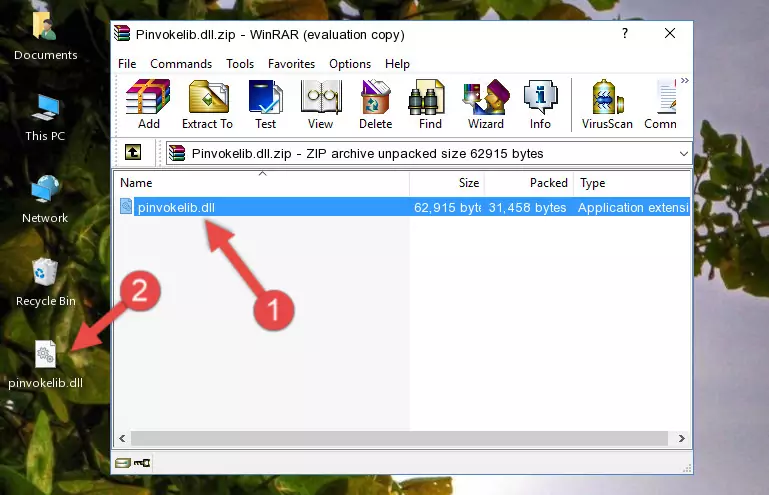
Task: Open the Commands menu
Action: [x=181, y=64]
